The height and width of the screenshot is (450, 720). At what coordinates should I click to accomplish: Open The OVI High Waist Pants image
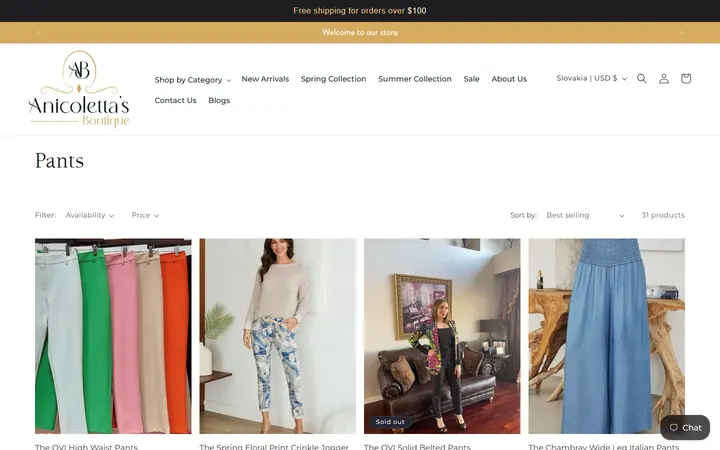pos(113,336)
